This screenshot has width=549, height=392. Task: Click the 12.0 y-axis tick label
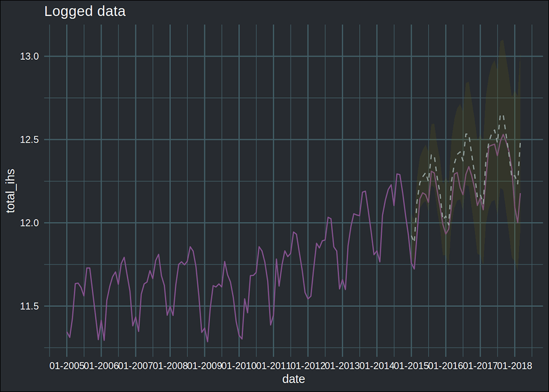(29, 223)
